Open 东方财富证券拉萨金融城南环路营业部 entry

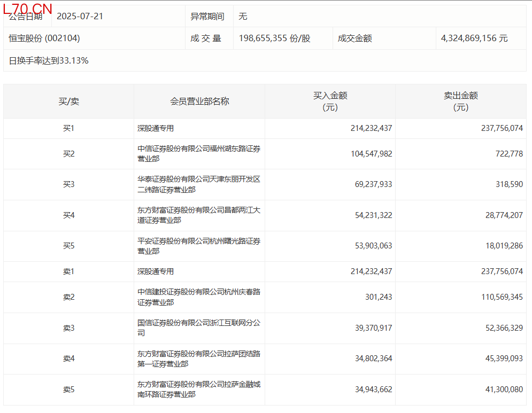click(x=199, y=389)
